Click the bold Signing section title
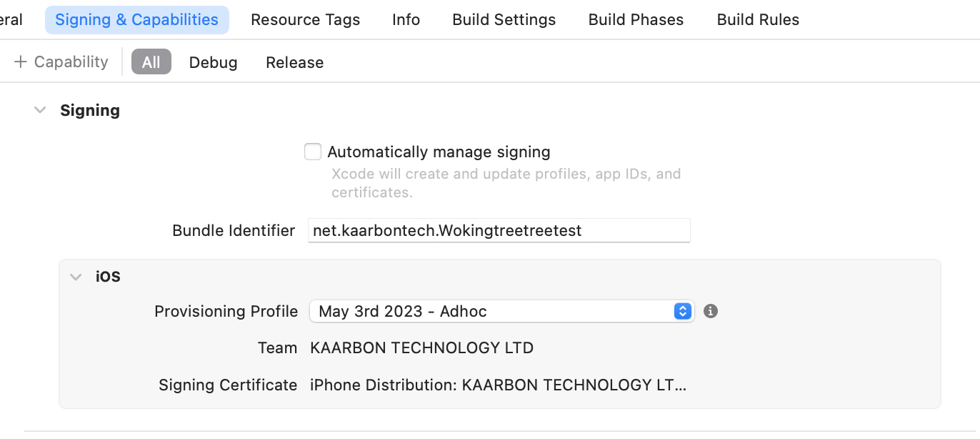This screenshot has width=980, height=439. [90, 110]
